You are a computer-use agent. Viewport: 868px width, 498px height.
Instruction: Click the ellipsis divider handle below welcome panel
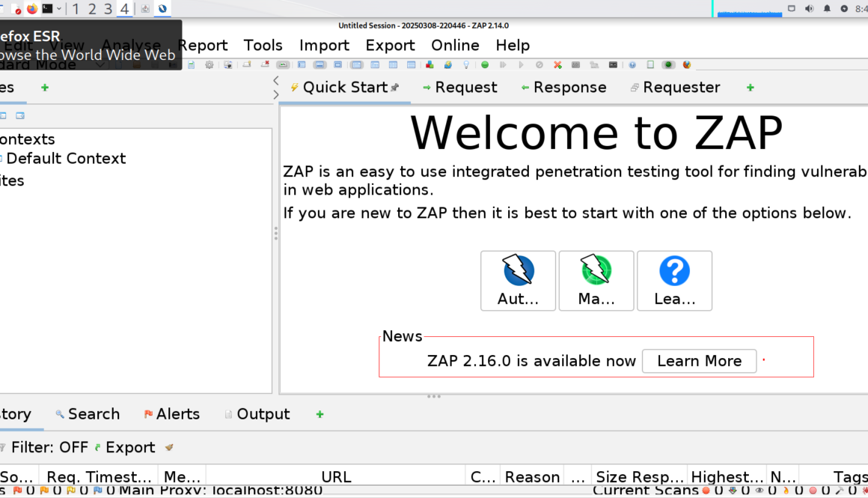pyautogui.click(x=434, y=396)
